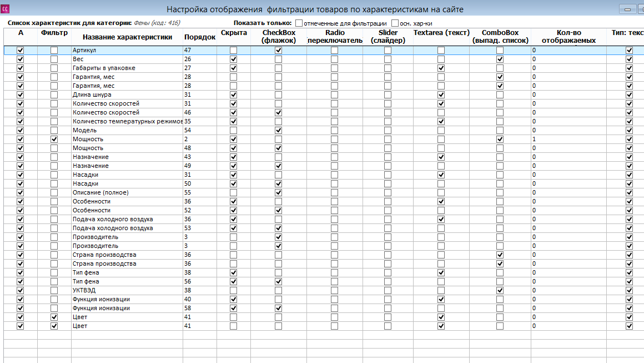Uncheck the Фильтр checkbox for Мощность (порядок 2)

[x=54, y=140]
